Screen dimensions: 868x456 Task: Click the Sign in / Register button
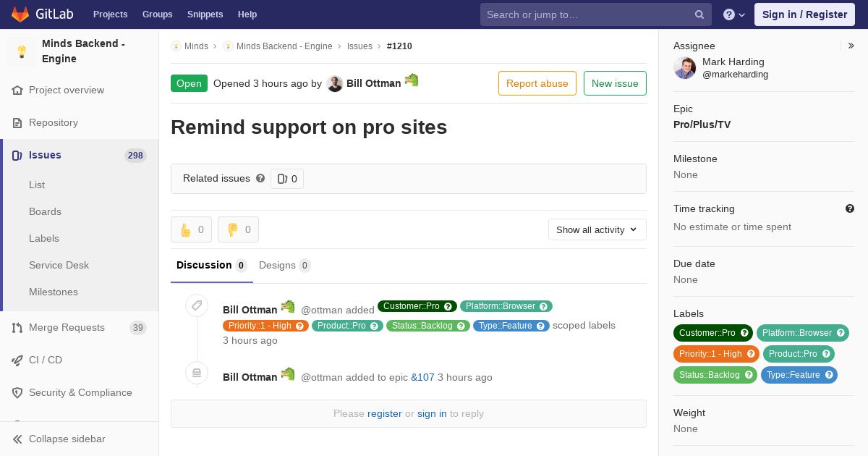[804, 14]
